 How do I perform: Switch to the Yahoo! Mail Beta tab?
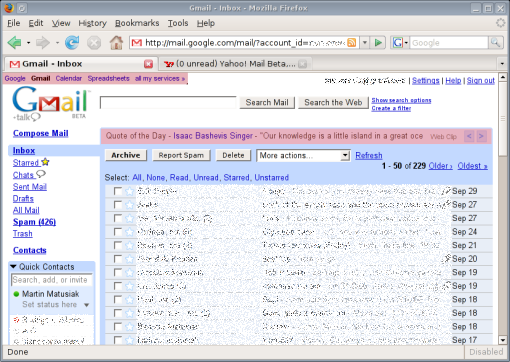click(235, 63)
